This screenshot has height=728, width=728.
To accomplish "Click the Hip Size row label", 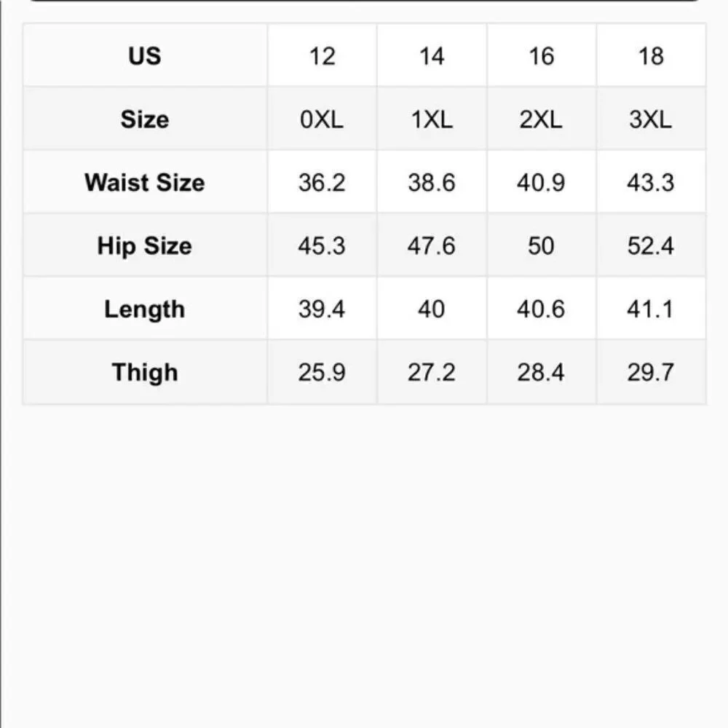I will click(x=145, y=245).
